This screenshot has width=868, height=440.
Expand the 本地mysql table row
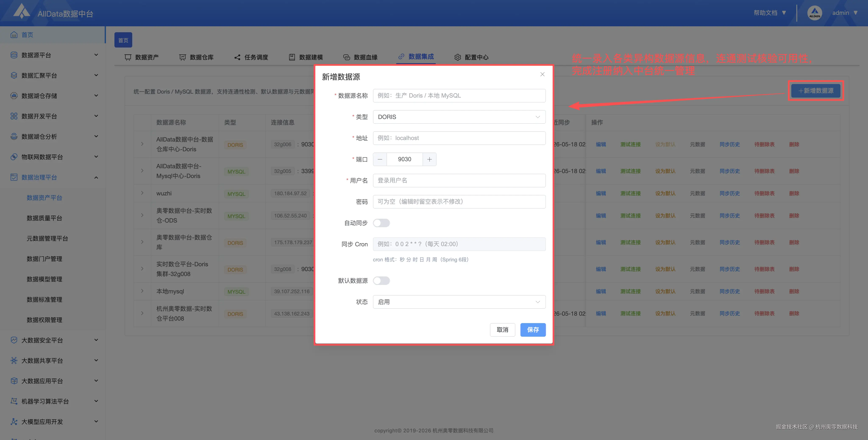[x=142, y=291]
